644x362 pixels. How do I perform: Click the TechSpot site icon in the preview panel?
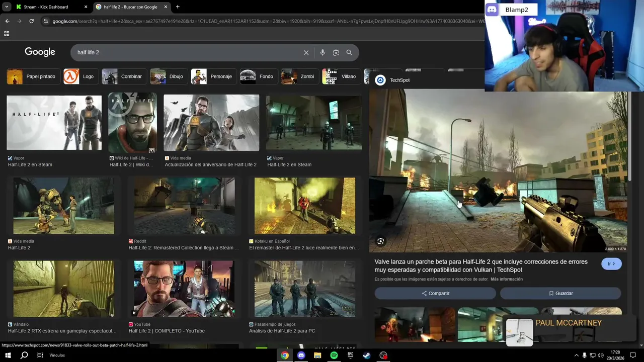pos(380,80)
